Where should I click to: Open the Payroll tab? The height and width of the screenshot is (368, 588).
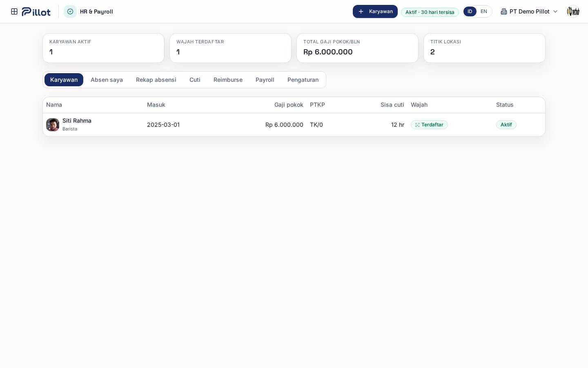(265, 80)
